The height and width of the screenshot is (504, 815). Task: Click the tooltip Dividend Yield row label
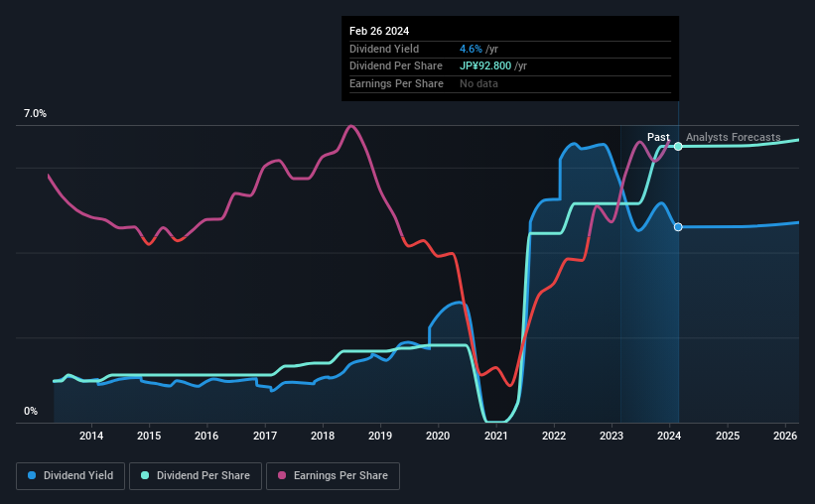pyautogui.click(x=384, y=49)
